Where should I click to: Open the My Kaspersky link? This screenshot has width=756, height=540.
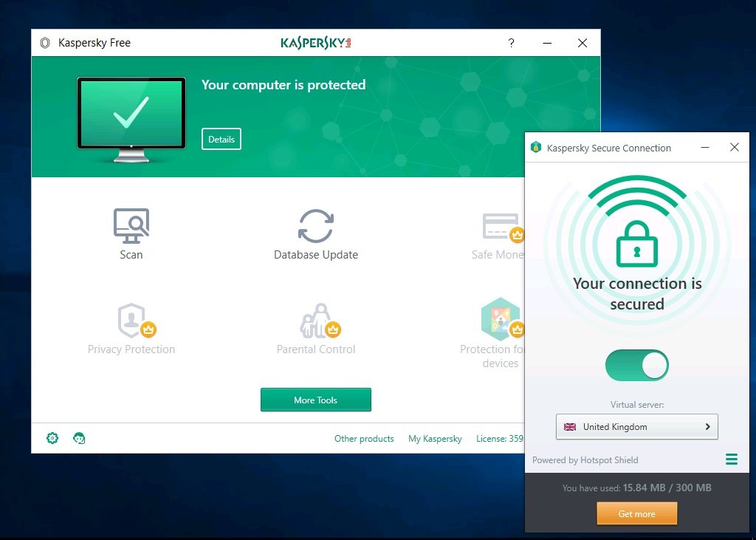pos(435,439)
